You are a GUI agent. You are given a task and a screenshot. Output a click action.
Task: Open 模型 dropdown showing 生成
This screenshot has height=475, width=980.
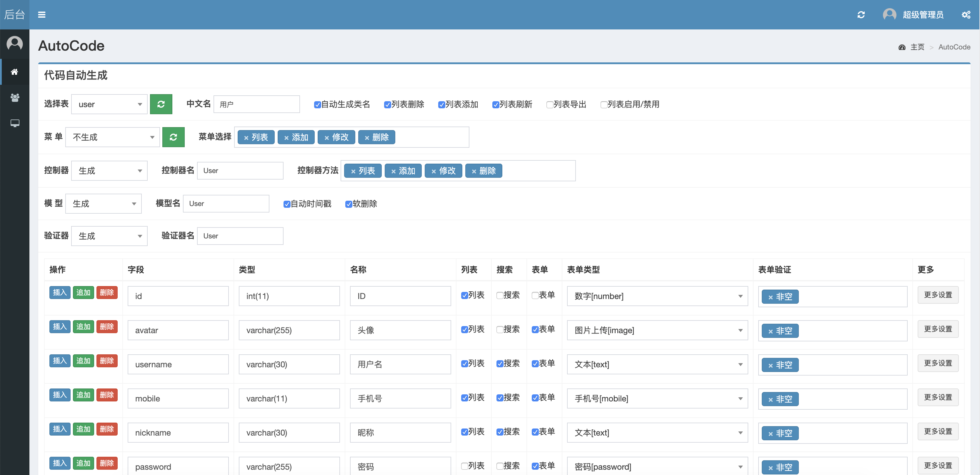[x=103, y=204]
